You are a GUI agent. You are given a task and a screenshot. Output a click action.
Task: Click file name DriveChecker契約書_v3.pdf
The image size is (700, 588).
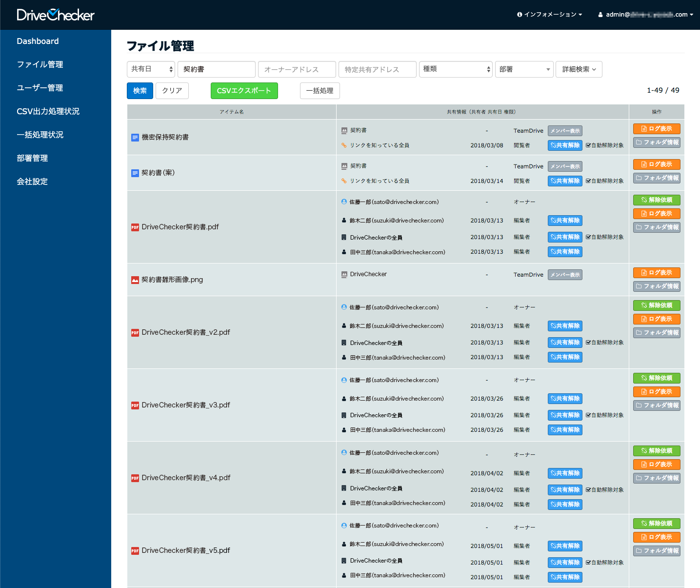(186, 406)
